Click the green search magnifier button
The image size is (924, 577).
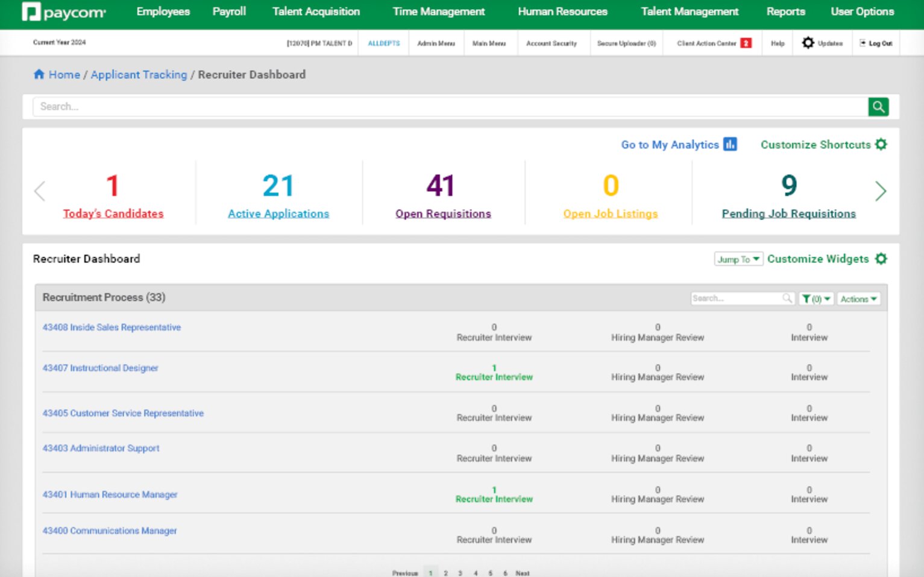[x=878, y=107]
